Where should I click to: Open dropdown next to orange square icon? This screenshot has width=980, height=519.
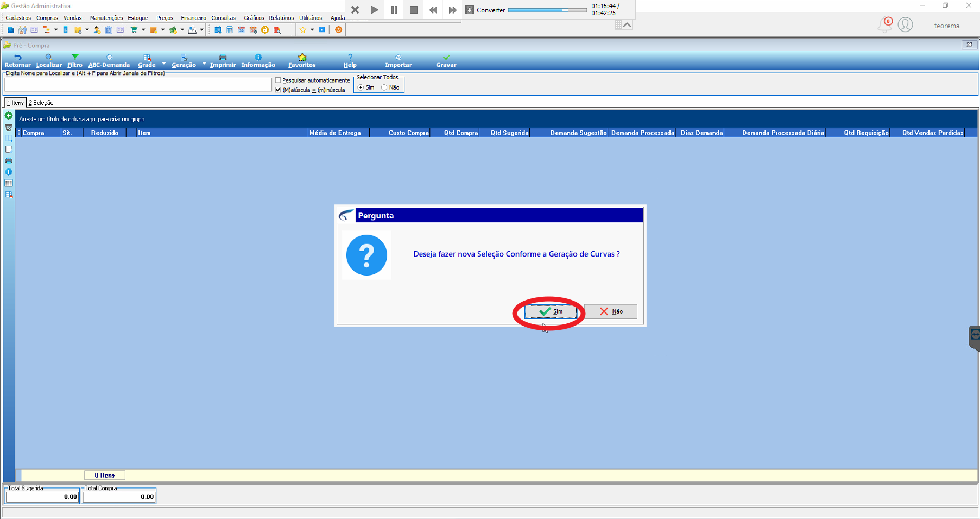pyautogui.click(x=163, y=30)
